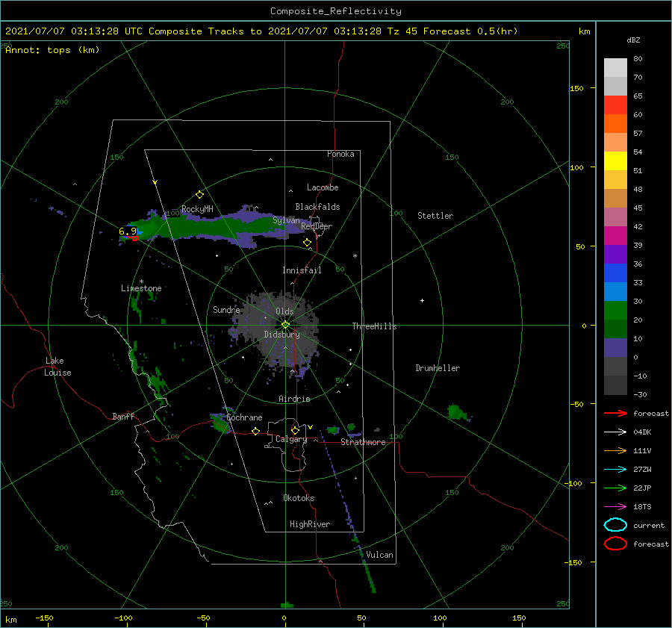Click the yellow diamond marker below RedDeer

308,243
